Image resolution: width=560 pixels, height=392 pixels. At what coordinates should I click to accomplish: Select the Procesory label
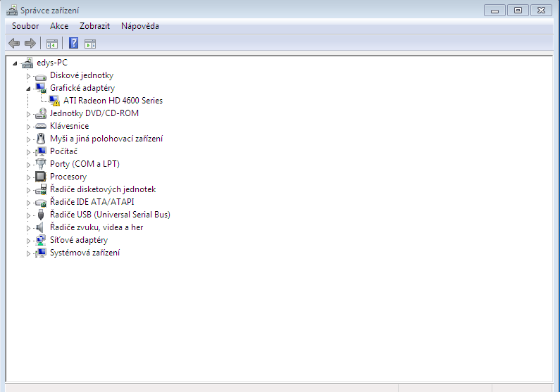point(68,177)
